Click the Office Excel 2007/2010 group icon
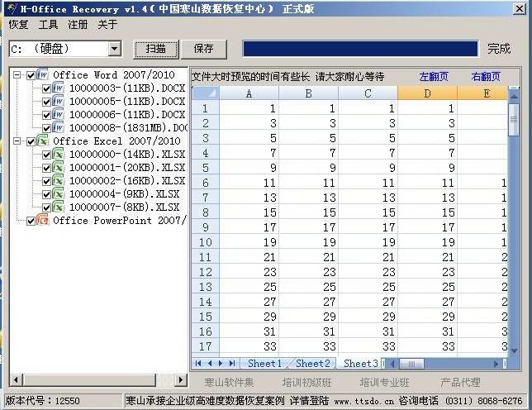The image size is (532, 410). (x=42, y=141)
